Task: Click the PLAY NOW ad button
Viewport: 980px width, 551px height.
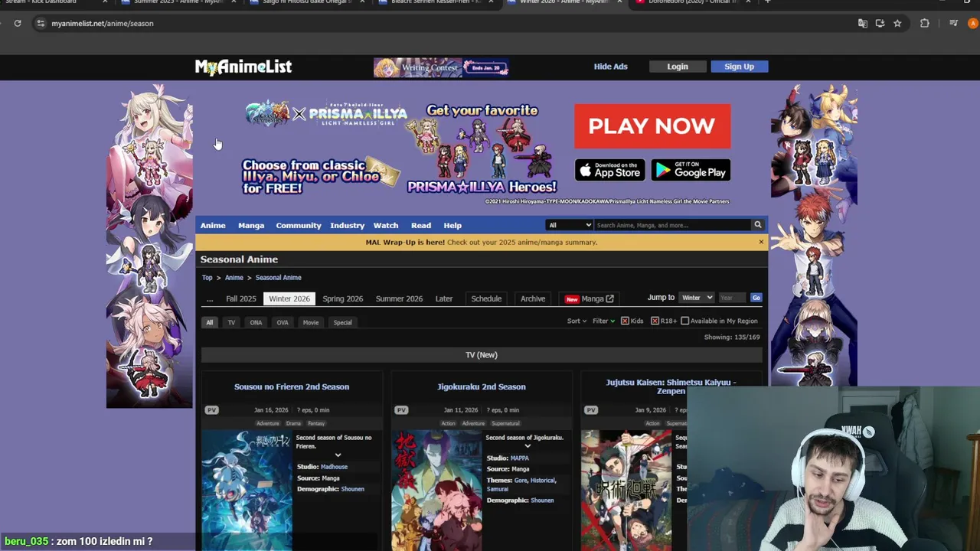Action: click(x=652, y=126)
